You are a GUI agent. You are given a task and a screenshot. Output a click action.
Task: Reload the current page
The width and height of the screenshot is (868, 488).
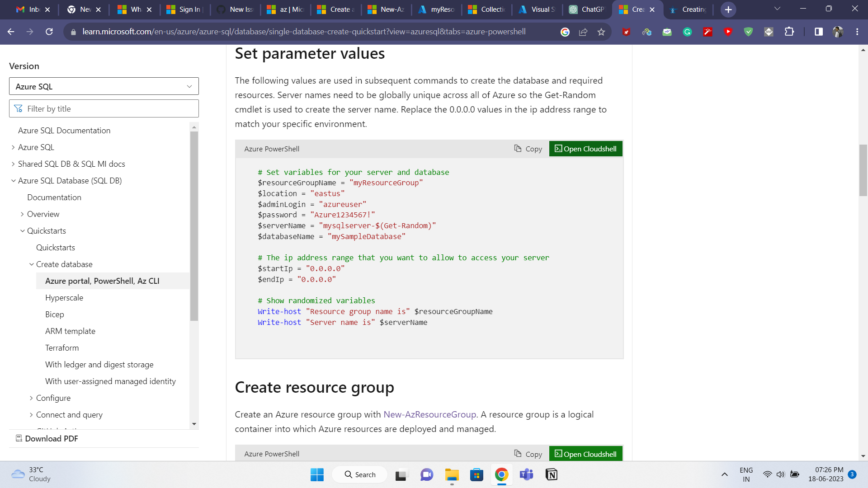(50, 32)
